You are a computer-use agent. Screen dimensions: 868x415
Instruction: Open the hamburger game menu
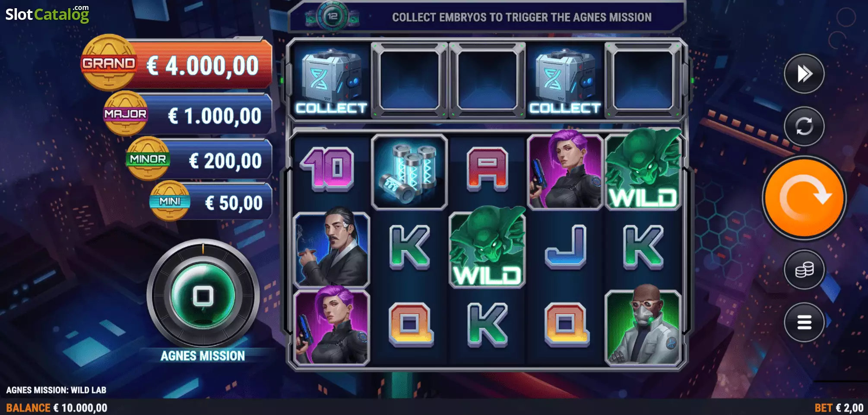tap(804, 322)
